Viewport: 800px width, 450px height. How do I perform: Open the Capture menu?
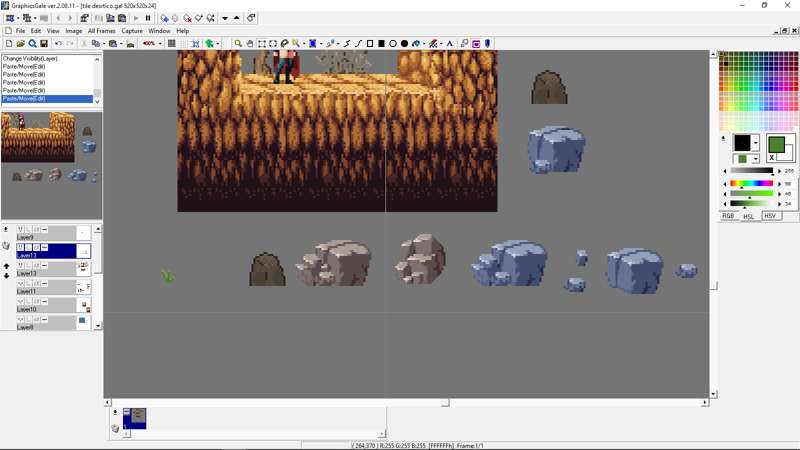coord(132,31)
